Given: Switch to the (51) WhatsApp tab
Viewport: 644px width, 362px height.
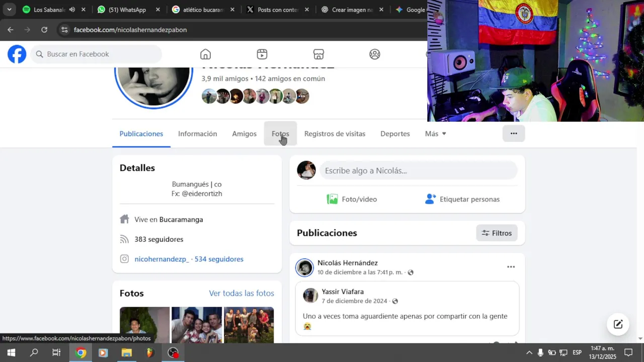Looking at the screenshot, I should (x=127, y=10).
